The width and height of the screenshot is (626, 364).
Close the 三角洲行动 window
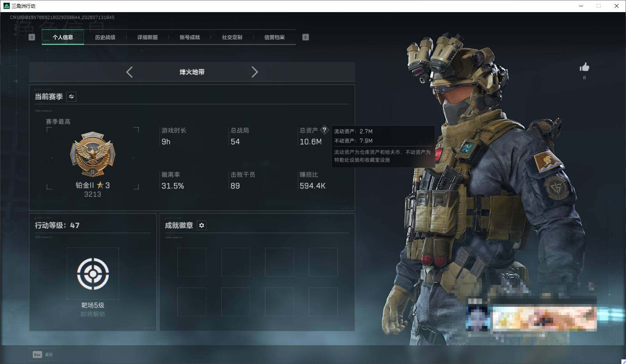(x=617, y=6)
